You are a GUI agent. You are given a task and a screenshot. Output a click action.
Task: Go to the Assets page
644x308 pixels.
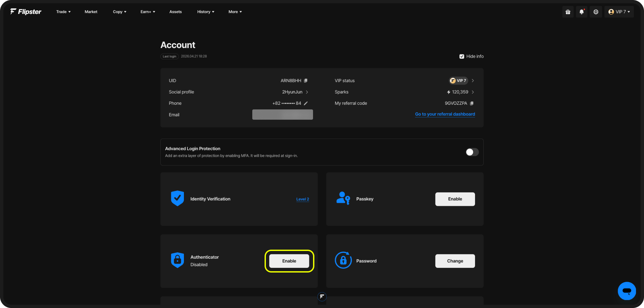176,12
